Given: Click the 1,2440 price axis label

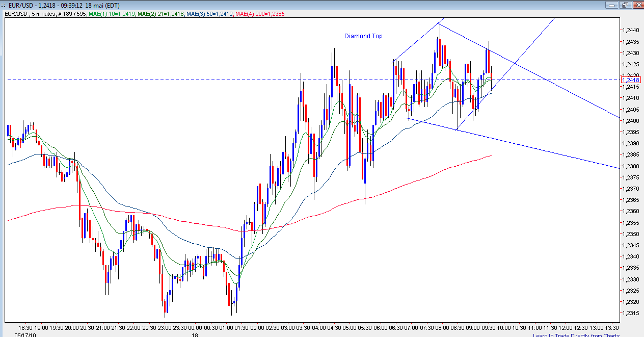Looking at the screenshot, I should (631, 31).
